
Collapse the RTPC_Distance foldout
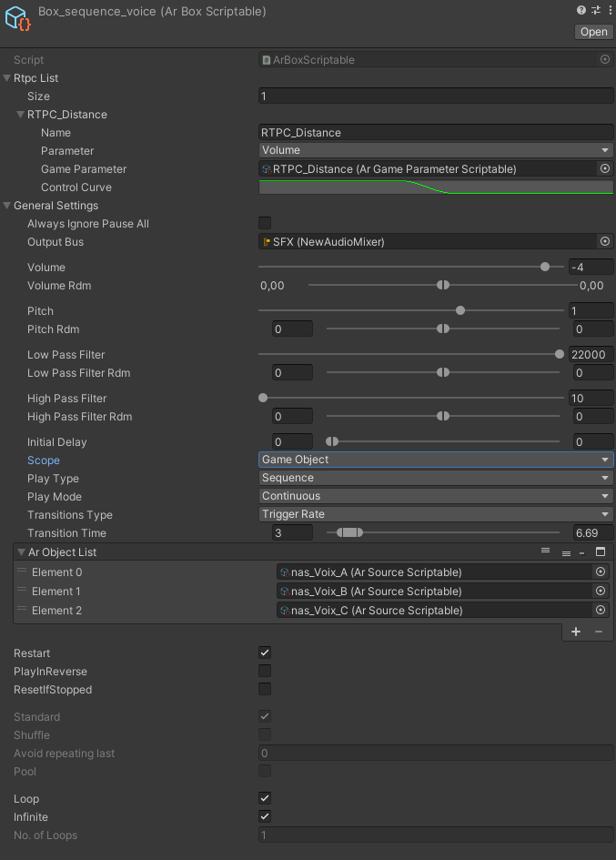point(20,114)
